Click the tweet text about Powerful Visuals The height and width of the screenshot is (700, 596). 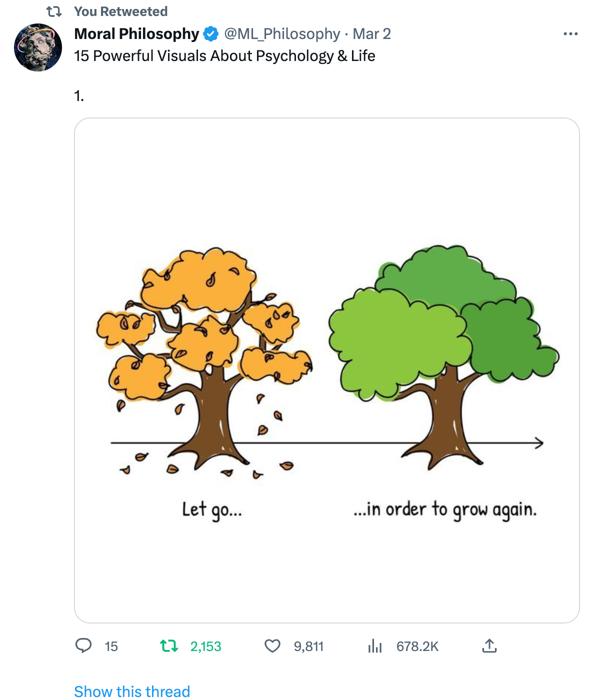point(224,56)
